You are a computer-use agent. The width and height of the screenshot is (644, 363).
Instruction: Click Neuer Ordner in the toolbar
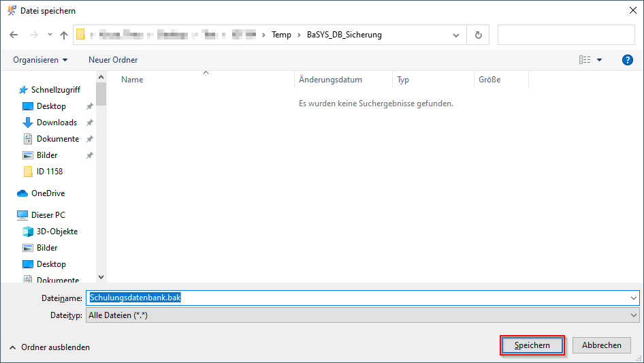pos(113,60)
